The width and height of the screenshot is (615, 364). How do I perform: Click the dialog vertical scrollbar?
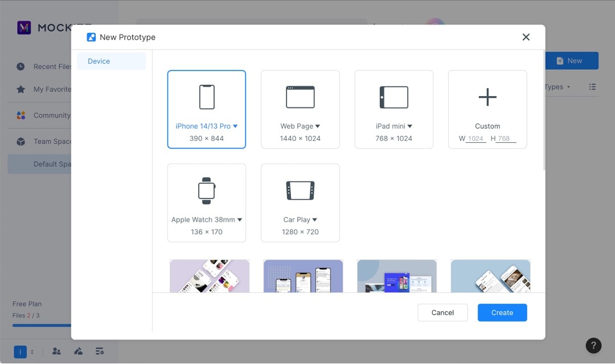pos(544,110)
